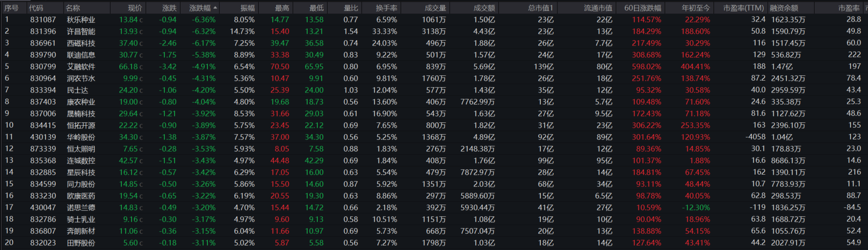The image size is (868, 250).
Task: Sort by the 现价 column header
Action: point(135,8)
